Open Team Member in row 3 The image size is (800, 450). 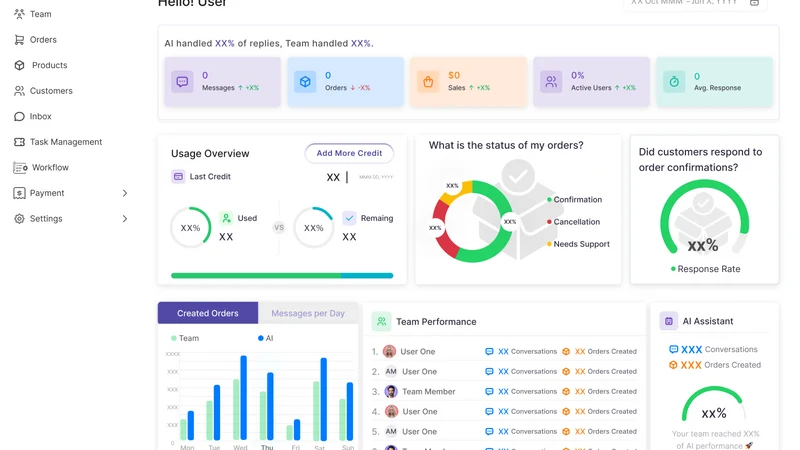coord(429,391)
